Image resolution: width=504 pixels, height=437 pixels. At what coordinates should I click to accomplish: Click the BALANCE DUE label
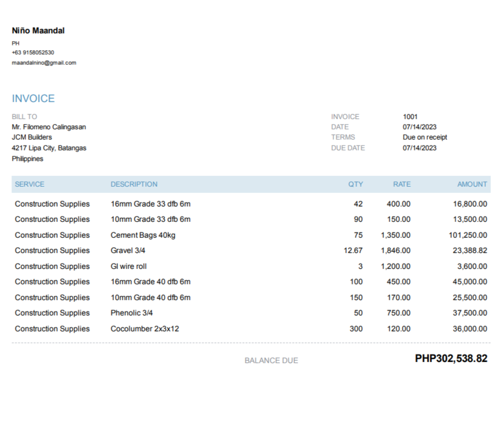(x=272, y=361)
